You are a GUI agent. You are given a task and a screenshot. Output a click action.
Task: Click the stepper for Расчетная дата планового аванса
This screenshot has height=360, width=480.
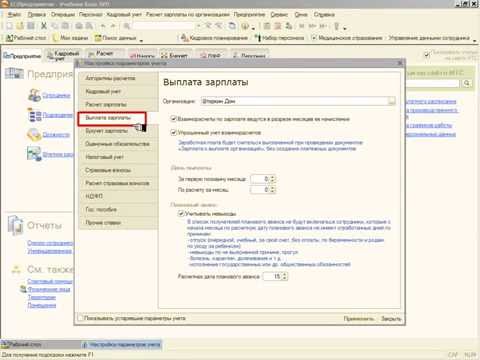(284, 276)
